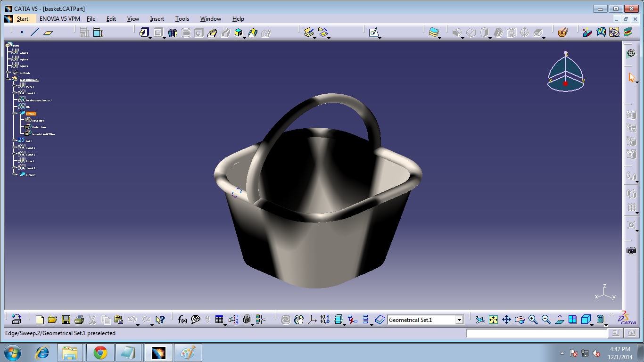Collapse the Geometrical Set.1 tree node
644x362 pixels.
[x=8, y=80]
